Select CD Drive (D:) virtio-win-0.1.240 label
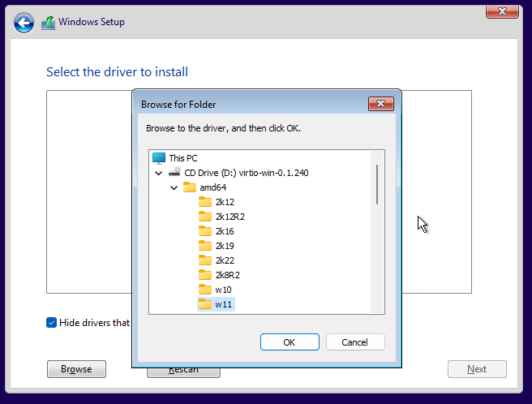 247,173
